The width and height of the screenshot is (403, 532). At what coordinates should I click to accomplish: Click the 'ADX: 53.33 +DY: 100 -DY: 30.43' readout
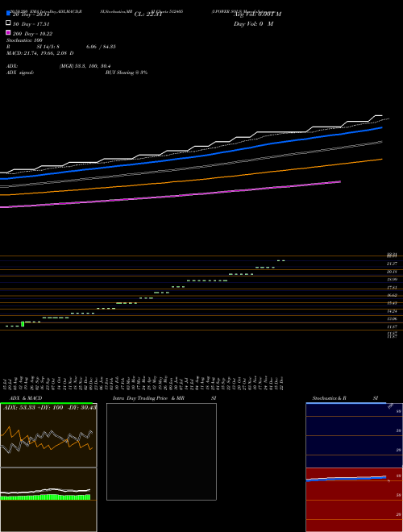point(50,407)
